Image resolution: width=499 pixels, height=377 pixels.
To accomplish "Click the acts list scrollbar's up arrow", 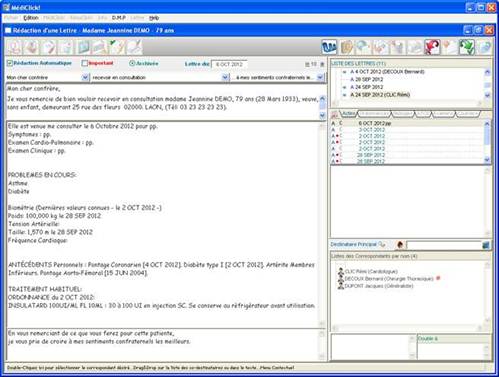I will [487, 124].
